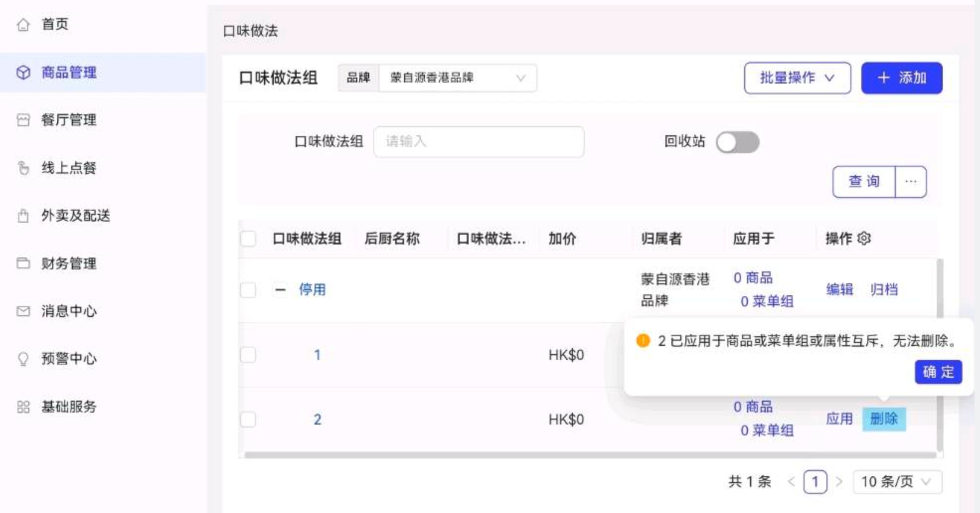
Task: Click the 确定 button in the warning popup
Action: (x=938, y=372)
